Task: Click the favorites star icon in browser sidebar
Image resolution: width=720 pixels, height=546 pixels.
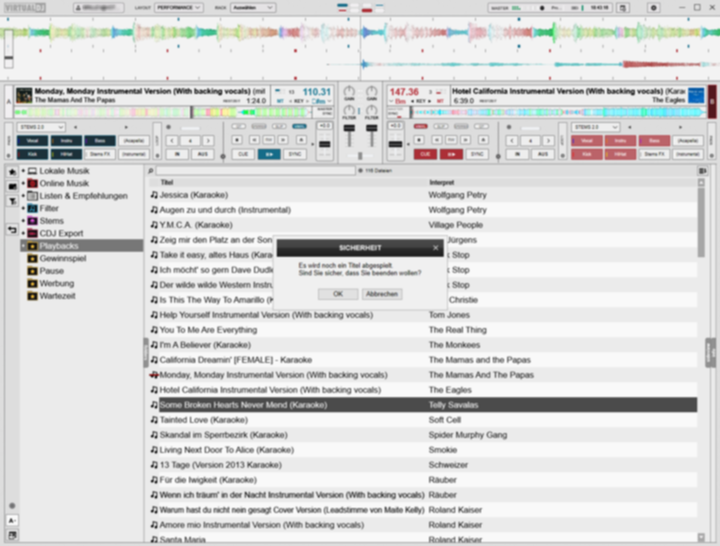Action: pyautogui.click(x=12, y=172)
